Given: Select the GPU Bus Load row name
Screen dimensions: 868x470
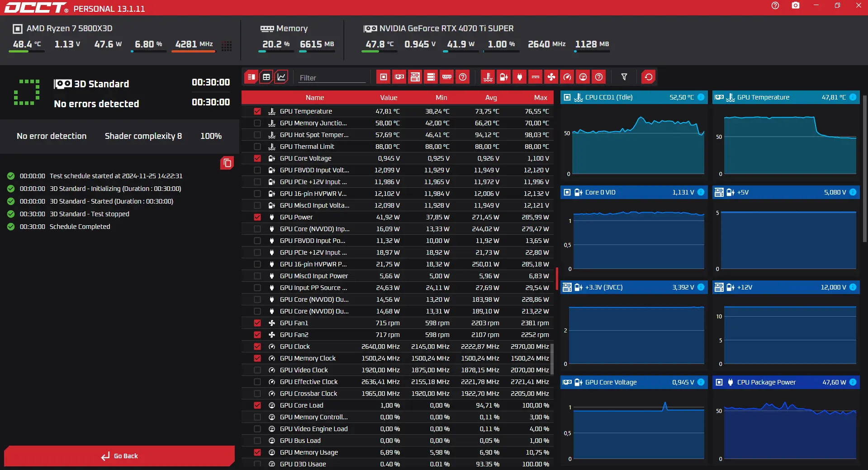Looking at the screenshot, I should point(300,441).
